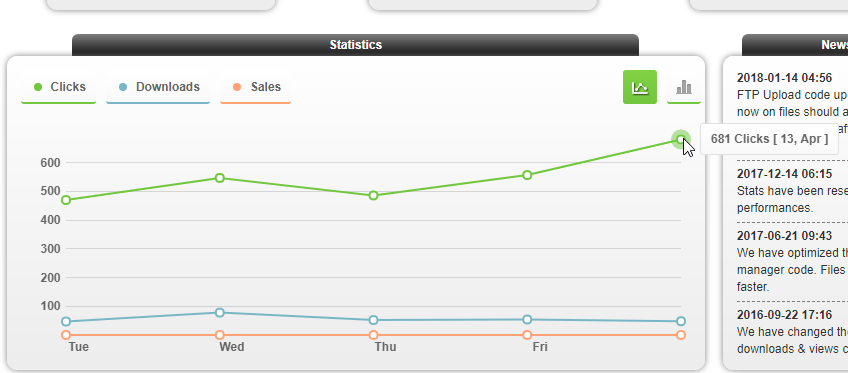The width and height of the screenshot is (848, 373).
Task: Select the highlighted 681 Clicks point
Action: (681, 139)
